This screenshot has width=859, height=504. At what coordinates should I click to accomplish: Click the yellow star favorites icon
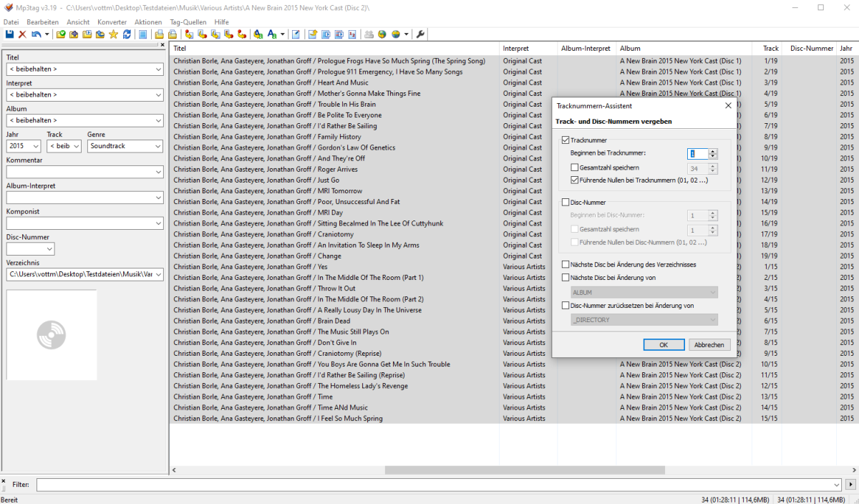113,34
